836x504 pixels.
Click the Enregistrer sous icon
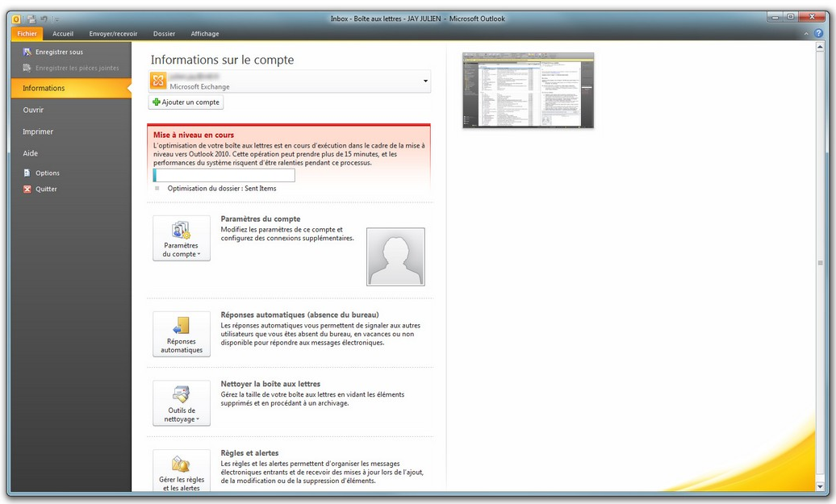[x=27, y=52]
